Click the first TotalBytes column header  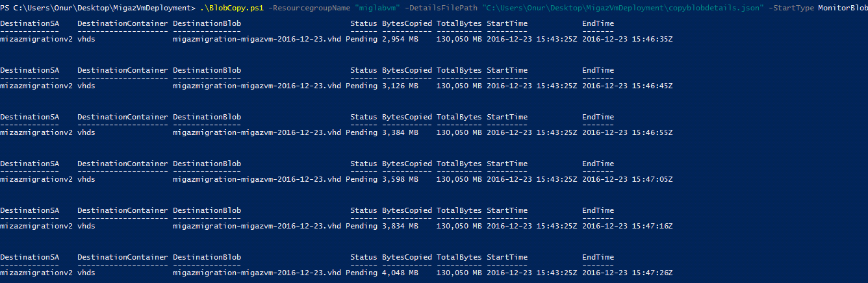pyautogui.click(x=459, y=23)
